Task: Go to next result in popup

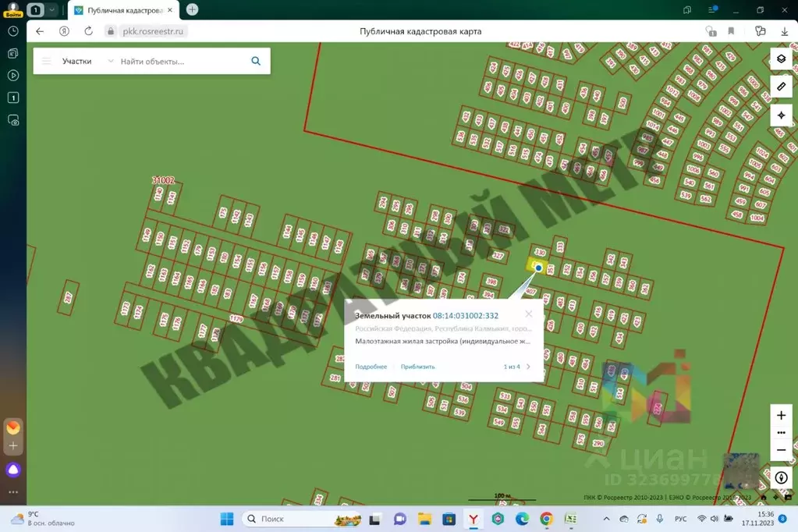Action: 528,367
